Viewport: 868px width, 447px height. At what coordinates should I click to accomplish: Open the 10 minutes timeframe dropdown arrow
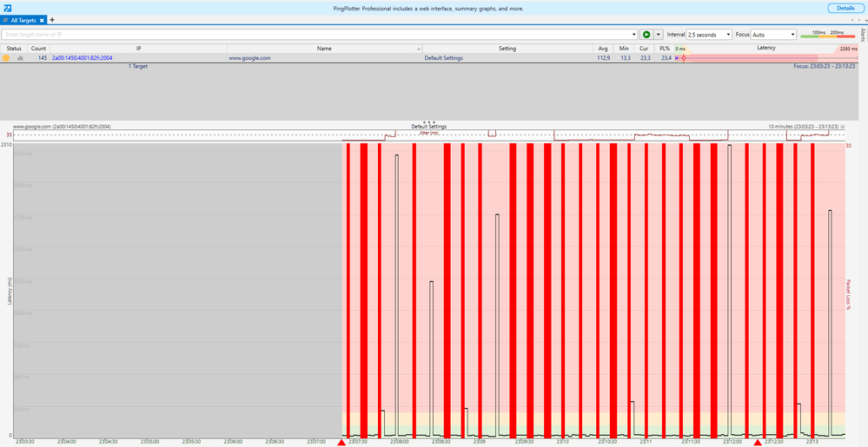click(843, 127)
